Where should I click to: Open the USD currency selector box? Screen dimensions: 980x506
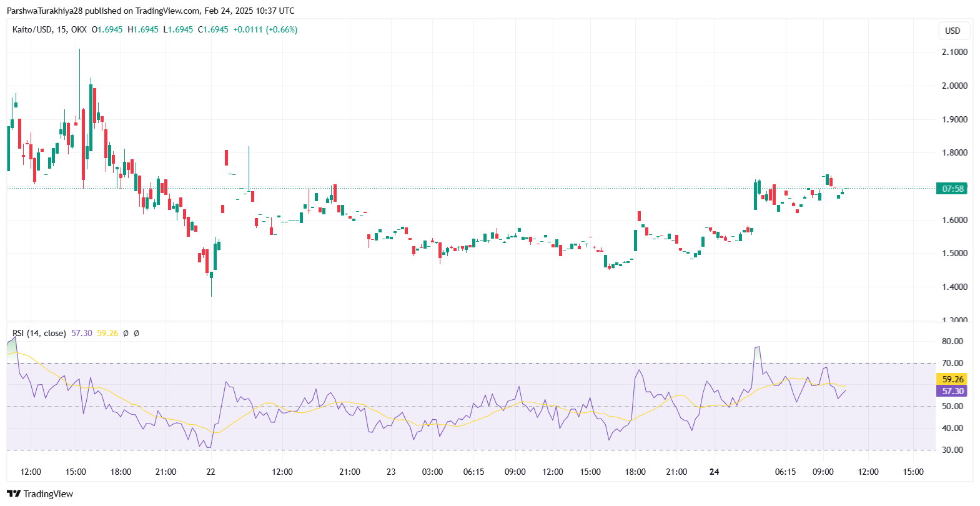click(953, 31)
